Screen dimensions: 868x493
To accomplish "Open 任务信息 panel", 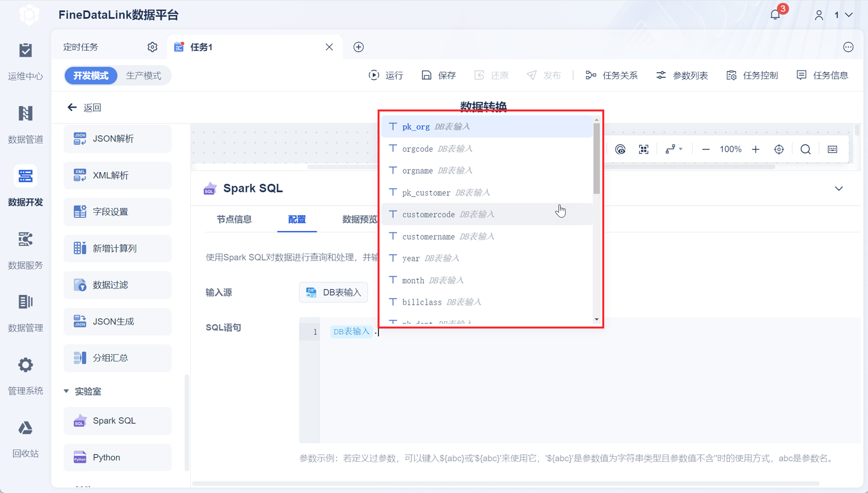I will pyautogui.click(x=822, y=75).
